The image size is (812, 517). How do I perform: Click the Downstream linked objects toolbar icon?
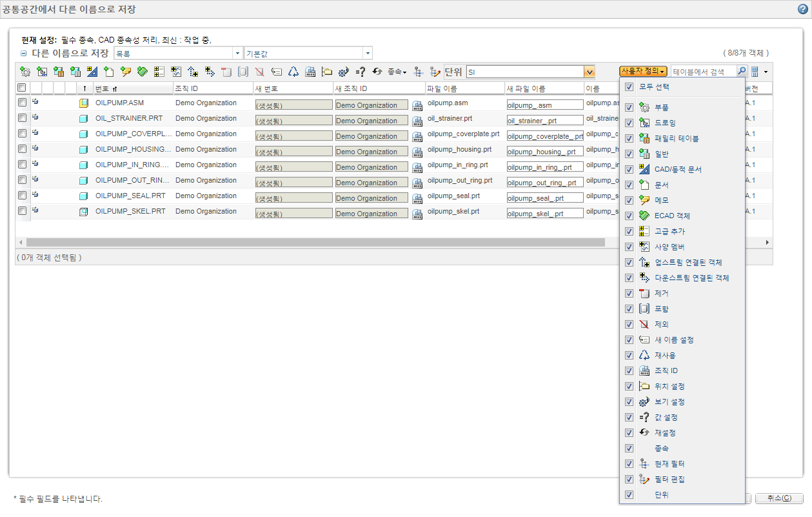(210, 72)
